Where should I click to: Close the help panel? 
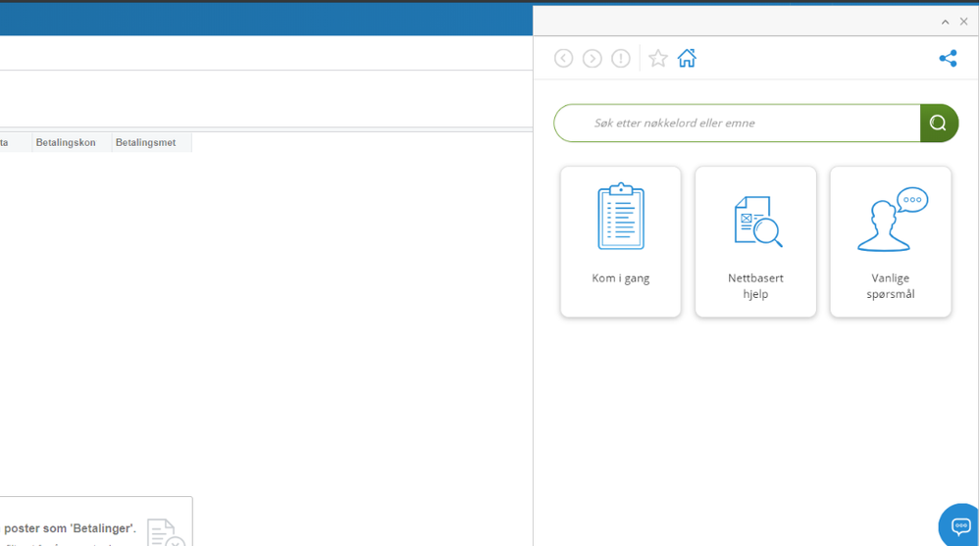963,22
